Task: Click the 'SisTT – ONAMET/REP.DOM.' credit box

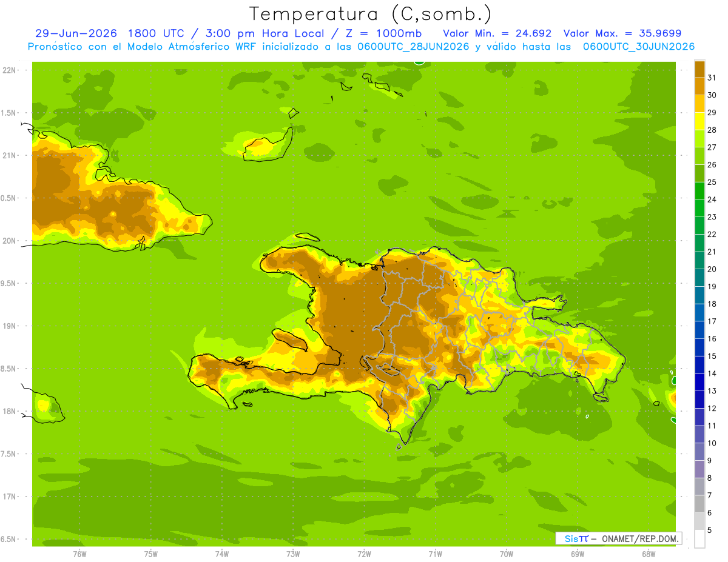Action: tap(618, 538)
